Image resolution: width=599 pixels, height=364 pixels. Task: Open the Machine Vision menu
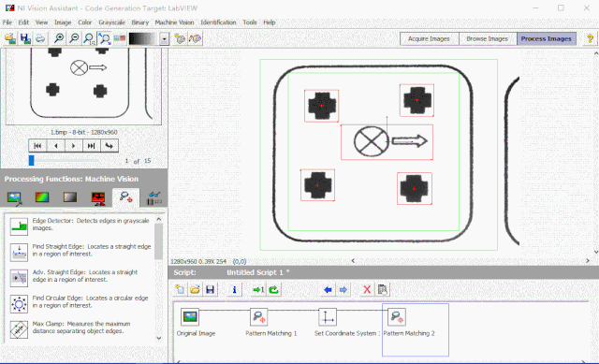174,22
